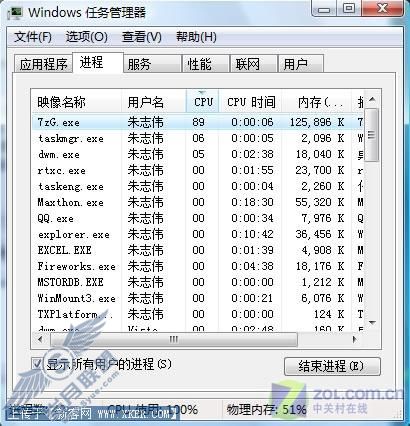The height and width of the screenshot is (426, 410).
Task: Switch to the 进程 tab
Action: click(98, 62)
